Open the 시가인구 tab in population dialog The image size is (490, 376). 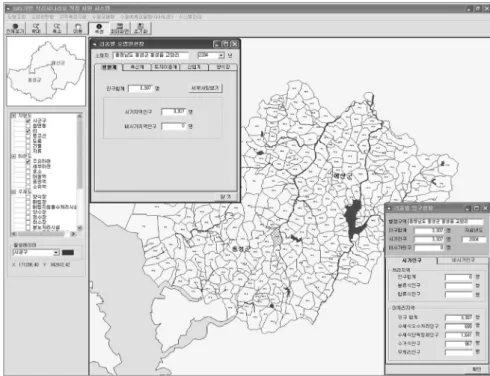(x=411, y=260)
